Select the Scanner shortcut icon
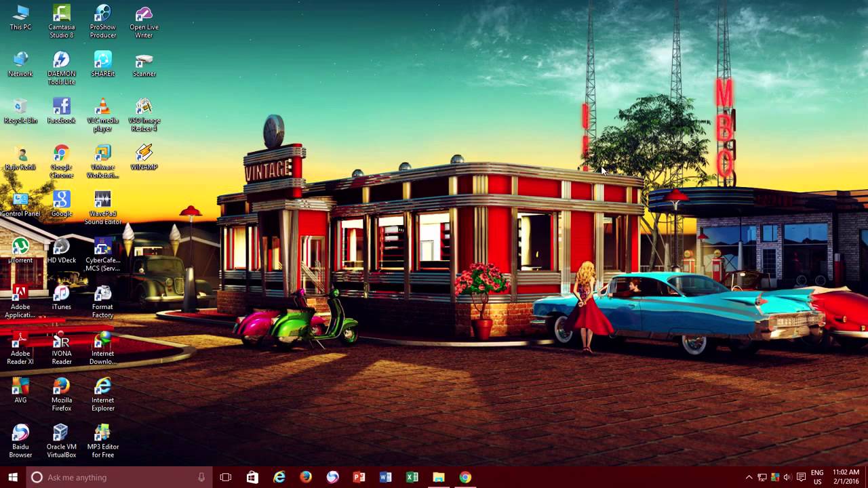The image size is (868, 488). 144,64
